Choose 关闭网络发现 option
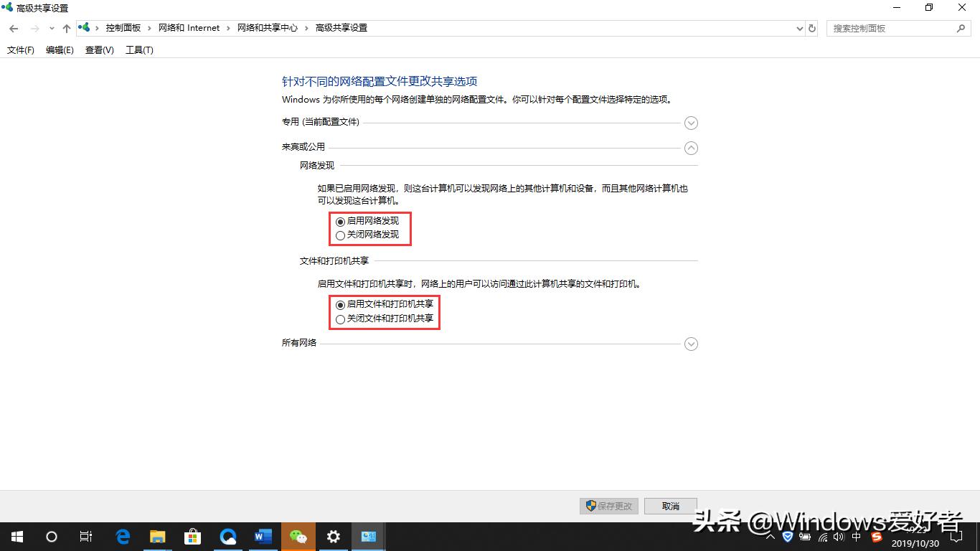 (340, 235)
